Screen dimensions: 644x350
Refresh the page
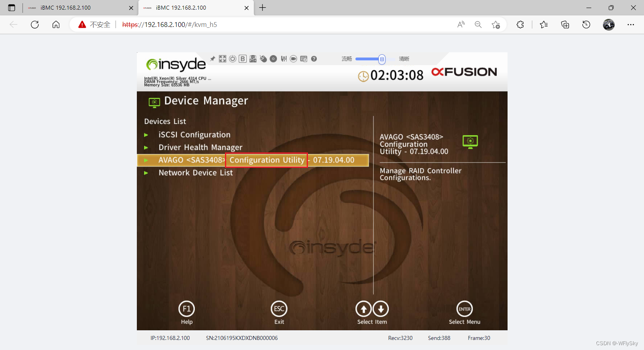pos(35,25)
